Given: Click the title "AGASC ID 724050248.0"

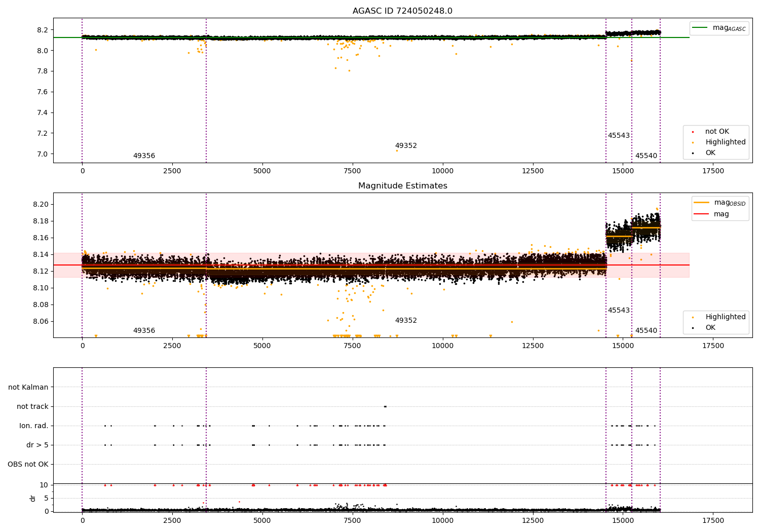Looking at the screenshot, I should click(402, 11).
